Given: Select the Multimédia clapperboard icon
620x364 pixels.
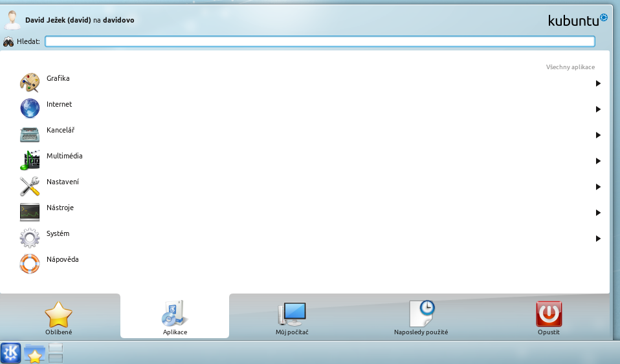Looking at the screenshot, I should (x=30, y=160).
